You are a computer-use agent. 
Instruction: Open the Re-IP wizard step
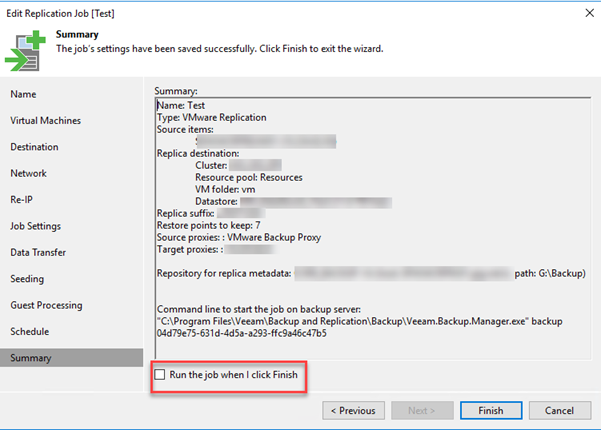pos(21,200)
